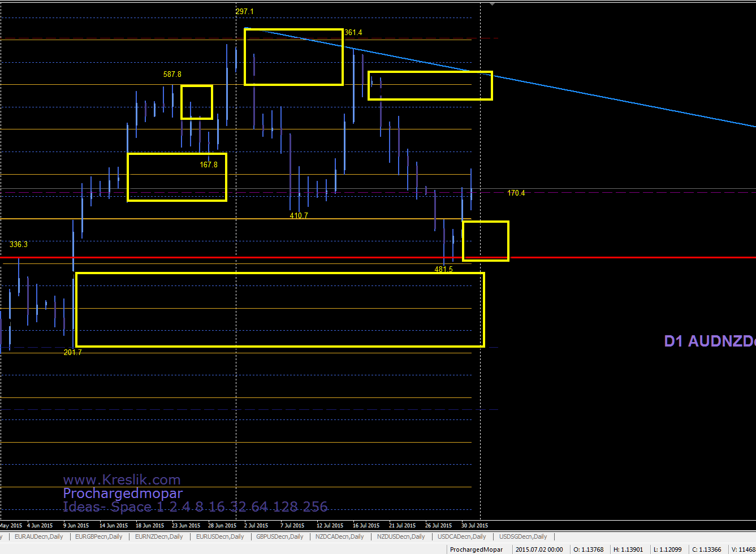Image resolution: width=756 pixels, height=554 pixels.
Task: Switch to the EURAUDecn,Daily chart tab
Action: [x=39, y=536]
